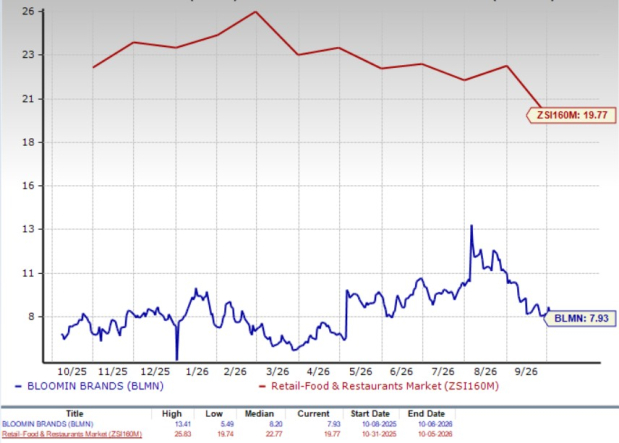
Task: Click the 6/26 x-axis label
Action: tap(401, 372)
